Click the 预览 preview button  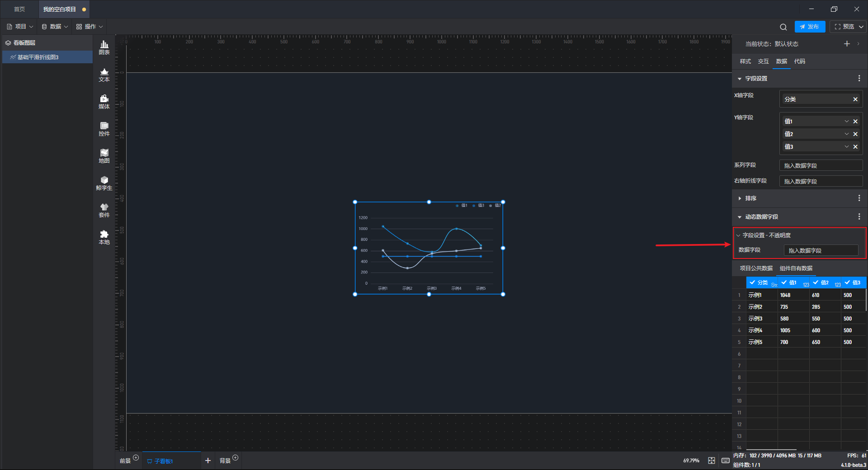(844, 27)
